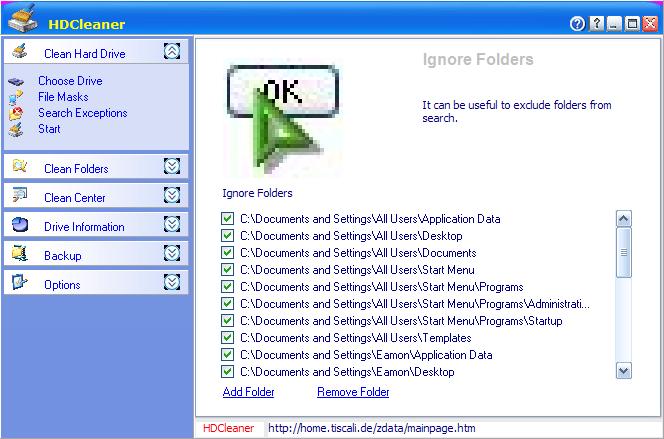This screenshot has height=439, width=664.
Task: Select the All Users\Templates path text
Action: (356, 338)
